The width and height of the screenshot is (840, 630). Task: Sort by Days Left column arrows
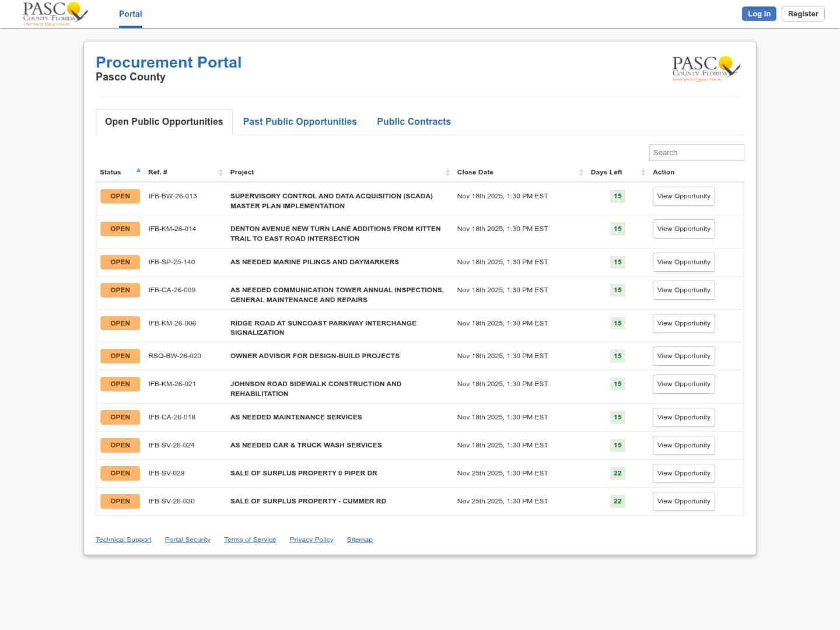pos(643,172)
